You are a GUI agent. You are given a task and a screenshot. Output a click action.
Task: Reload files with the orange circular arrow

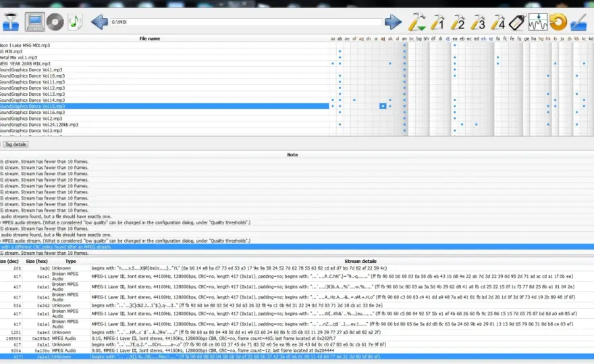558,22
